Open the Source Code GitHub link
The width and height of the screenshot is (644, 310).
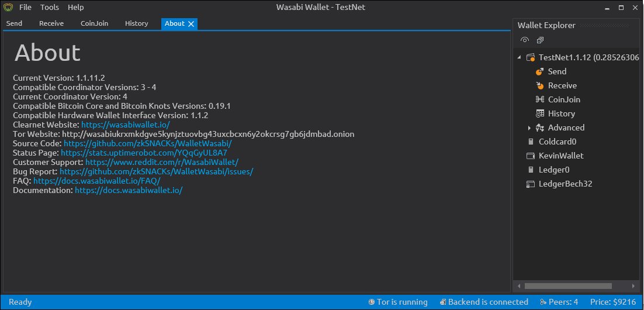pyautogui.click(x=147, y=144)
